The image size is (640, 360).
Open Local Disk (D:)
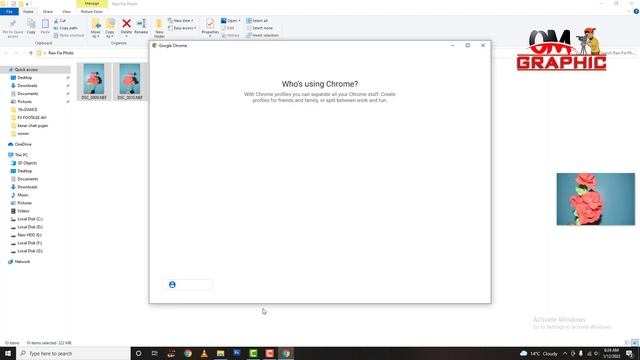click(30, 227)
